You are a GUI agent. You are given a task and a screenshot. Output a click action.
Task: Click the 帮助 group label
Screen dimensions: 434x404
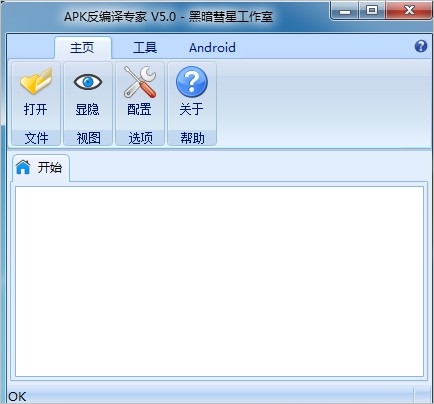point(192,138)
